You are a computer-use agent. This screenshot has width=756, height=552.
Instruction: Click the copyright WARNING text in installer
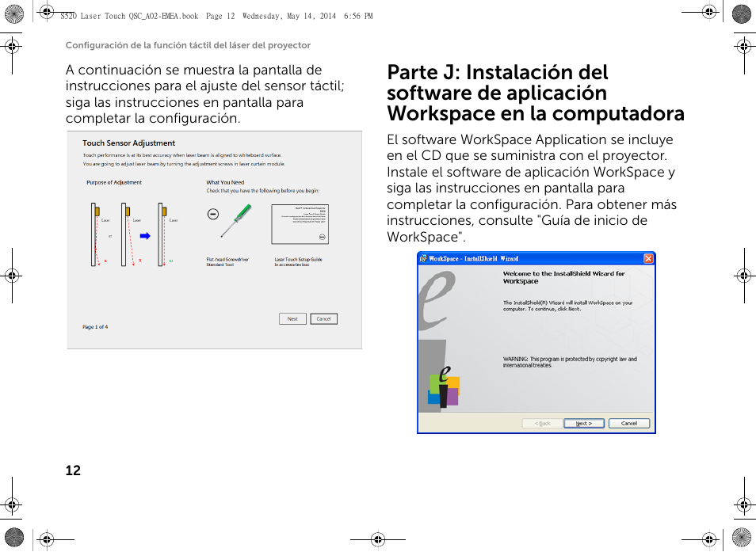[570, 362]
